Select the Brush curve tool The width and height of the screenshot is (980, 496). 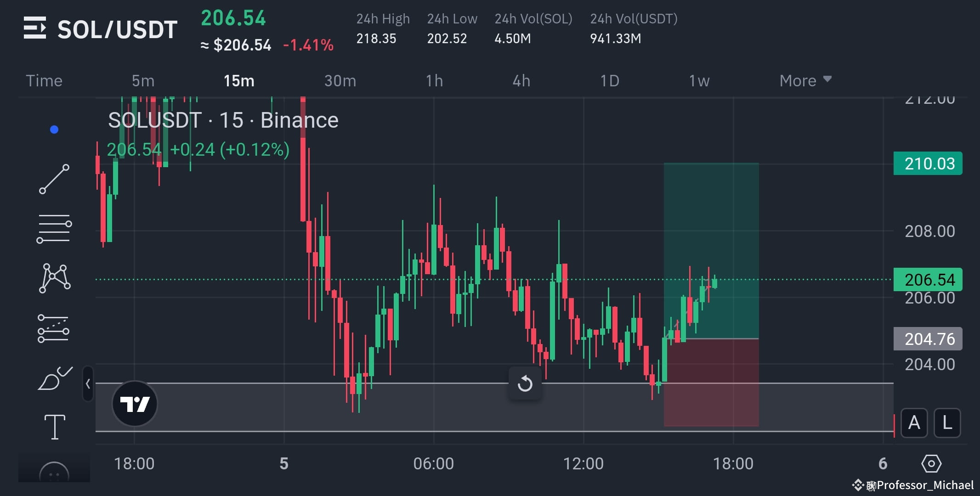(x=54, y=378)
